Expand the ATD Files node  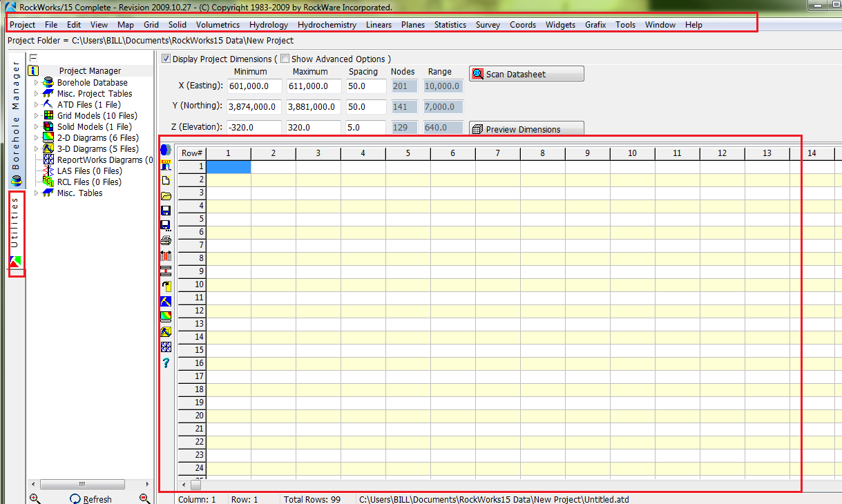coord(37,105)
